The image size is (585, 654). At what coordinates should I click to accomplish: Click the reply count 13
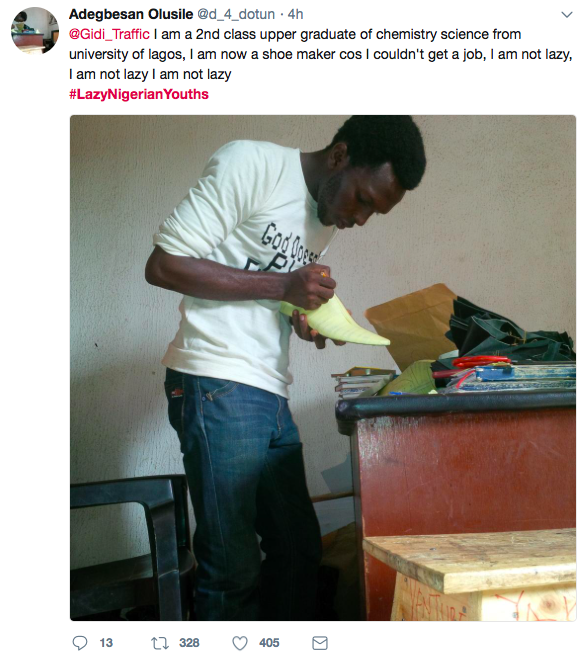(x=106, y=643)
